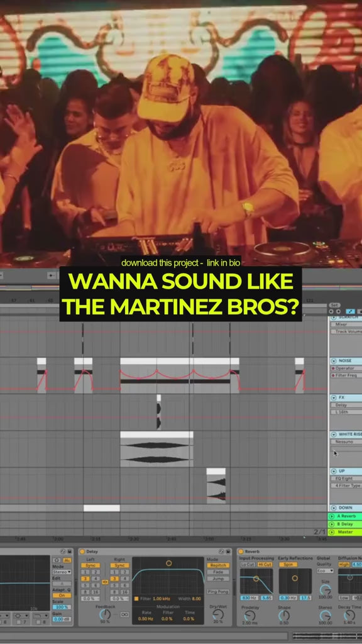Image resolution: width=362 pixels, height=644 pixels.
Task: Click the Set locator button
Action: click(334, 305)
